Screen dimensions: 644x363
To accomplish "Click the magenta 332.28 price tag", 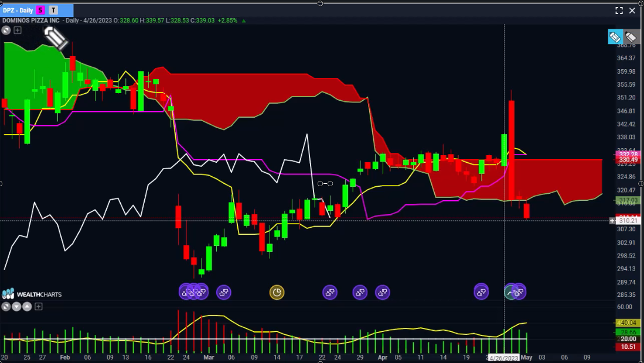I will click(x=628, y=154).
